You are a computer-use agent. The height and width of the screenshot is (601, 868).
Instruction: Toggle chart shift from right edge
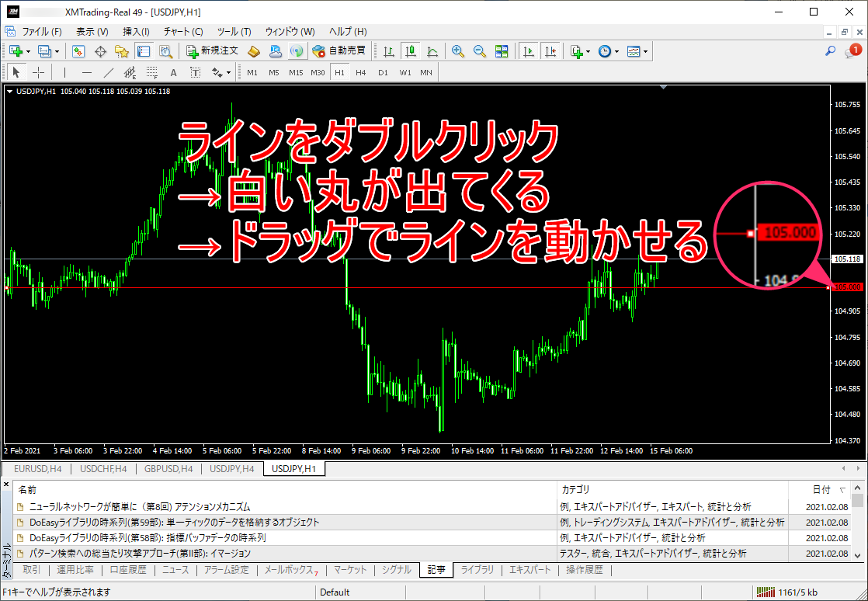pyautogui.click(x=550, y=51)
